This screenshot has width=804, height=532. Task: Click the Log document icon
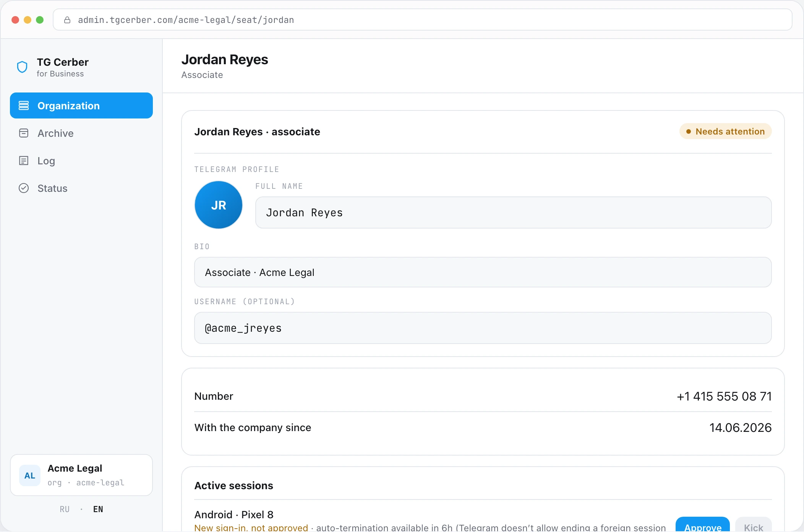coord(24,161)
